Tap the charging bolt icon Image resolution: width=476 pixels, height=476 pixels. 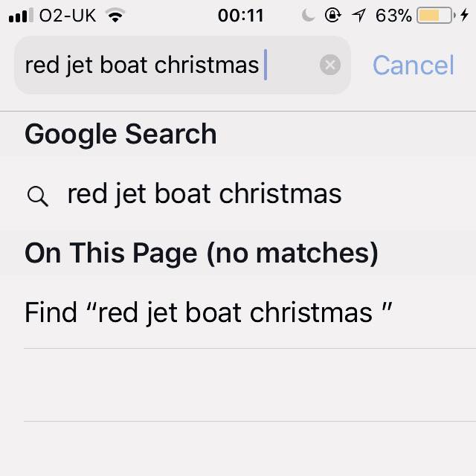click(x=464, y=15)
